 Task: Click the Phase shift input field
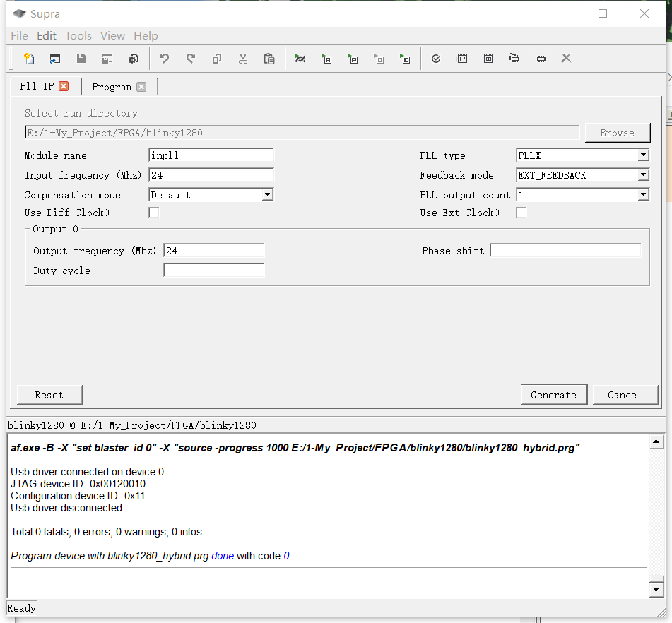[565, 251]
